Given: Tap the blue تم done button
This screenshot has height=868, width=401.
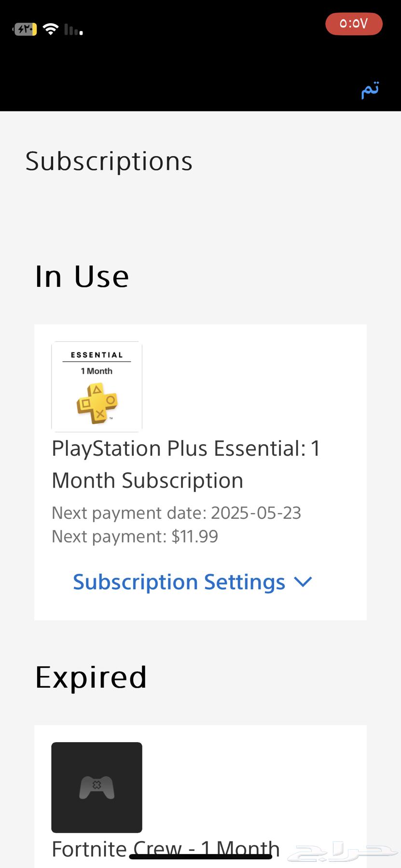Looking at the screenshot, I should pos(370,89).
